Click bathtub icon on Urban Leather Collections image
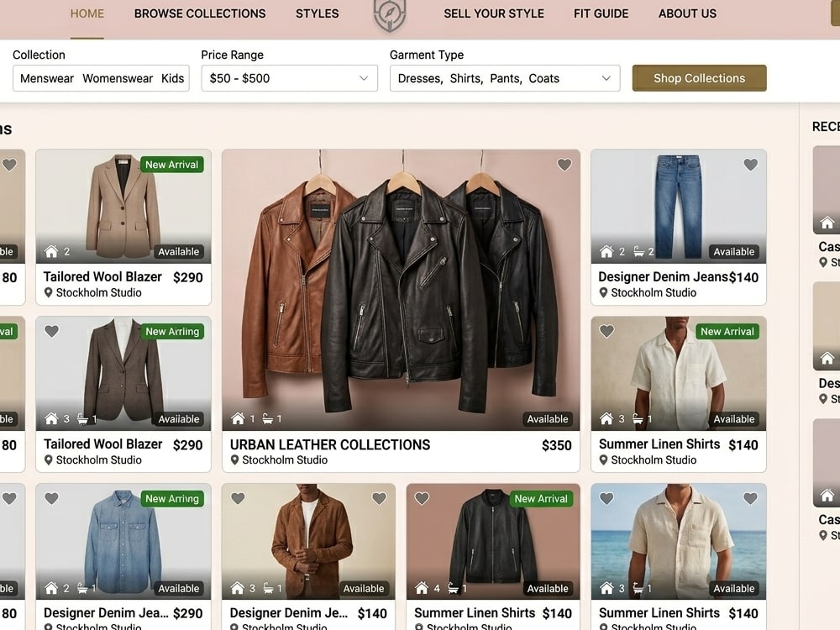 [267, 419]
